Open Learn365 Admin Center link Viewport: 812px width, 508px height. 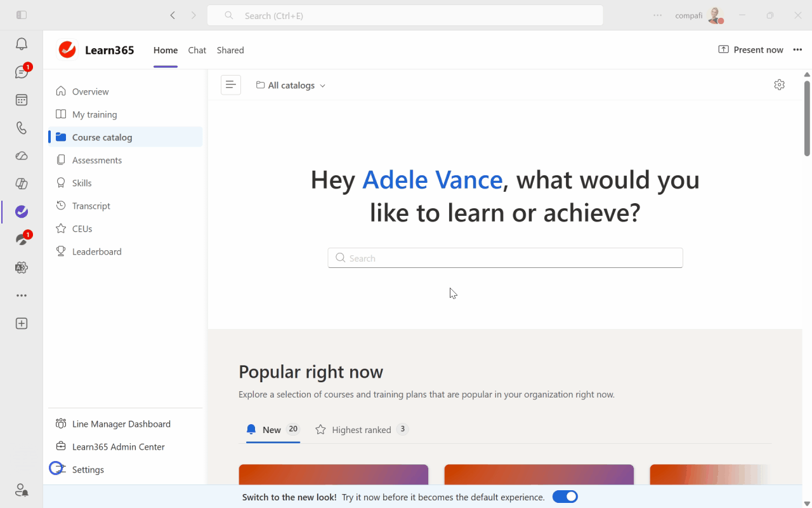click(118, 446)
